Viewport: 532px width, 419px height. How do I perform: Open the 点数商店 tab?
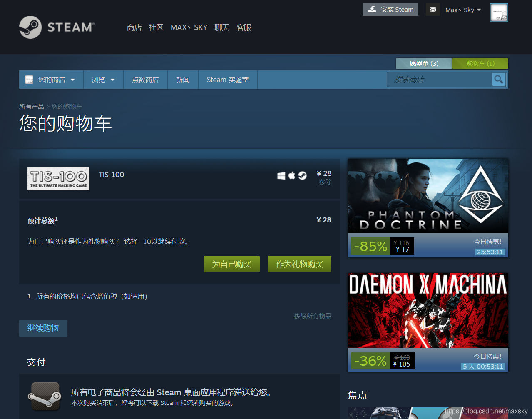click(x=145, y=80)
